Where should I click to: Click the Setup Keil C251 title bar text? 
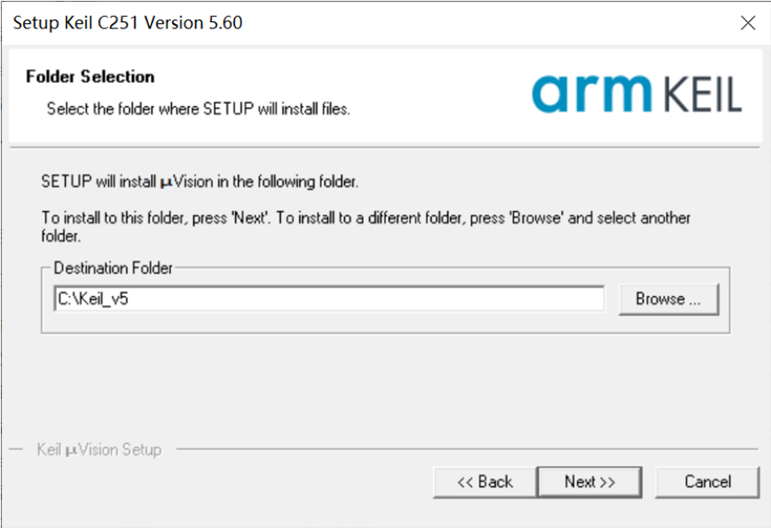click(x=127, y=23)
